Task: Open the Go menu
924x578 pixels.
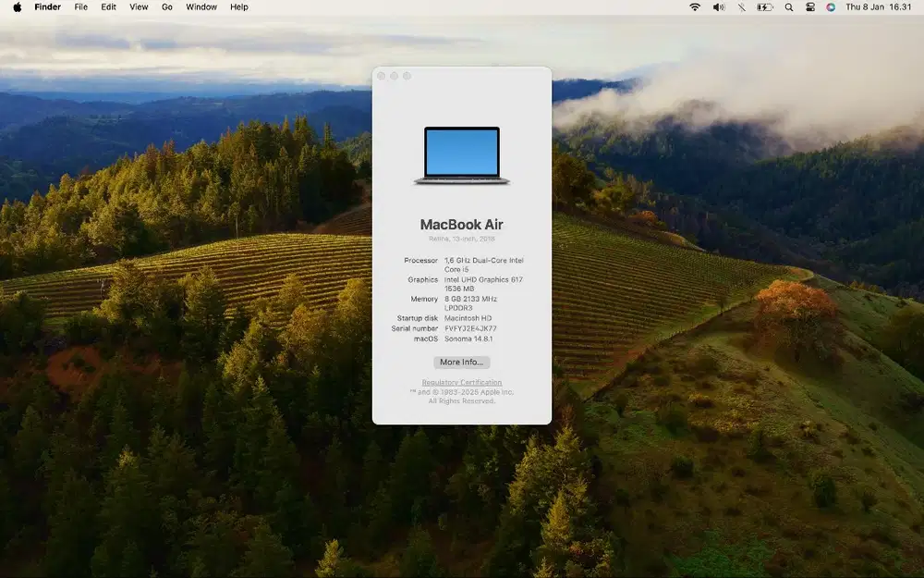Action: [166, 6]
